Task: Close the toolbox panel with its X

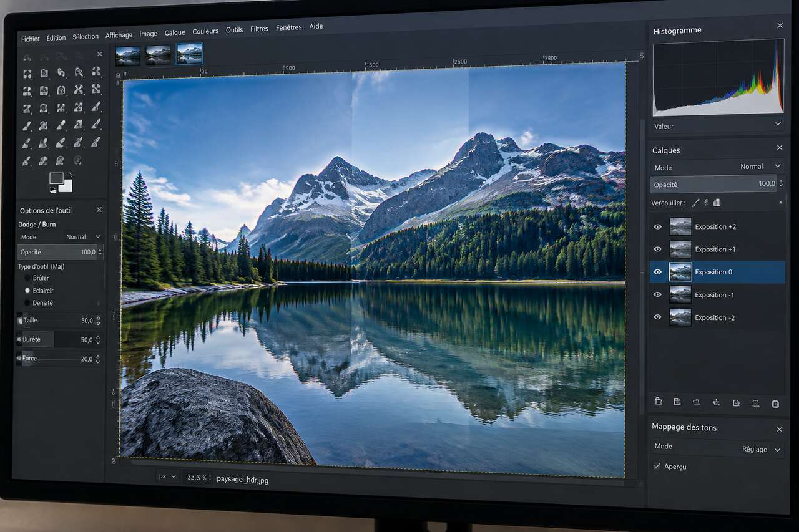Action: pyautogui.click(x=99, y=54)
